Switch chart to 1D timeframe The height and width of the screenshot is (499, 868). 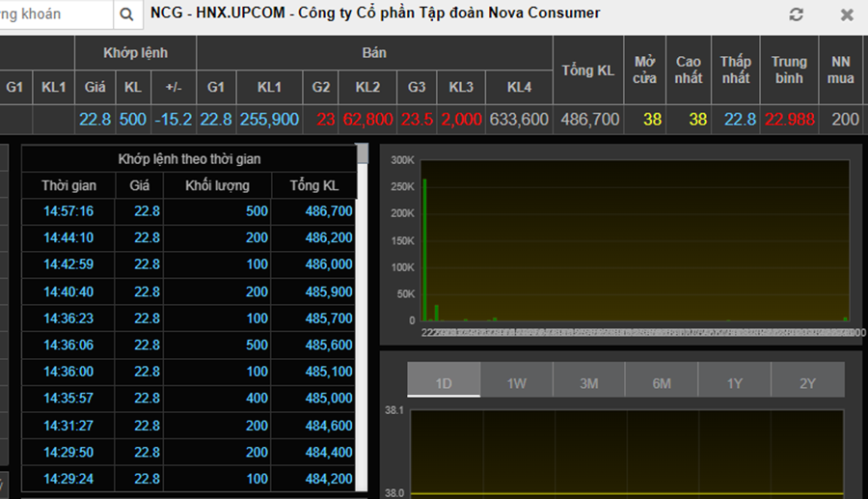pyautogui.click(x=444, y=383)
